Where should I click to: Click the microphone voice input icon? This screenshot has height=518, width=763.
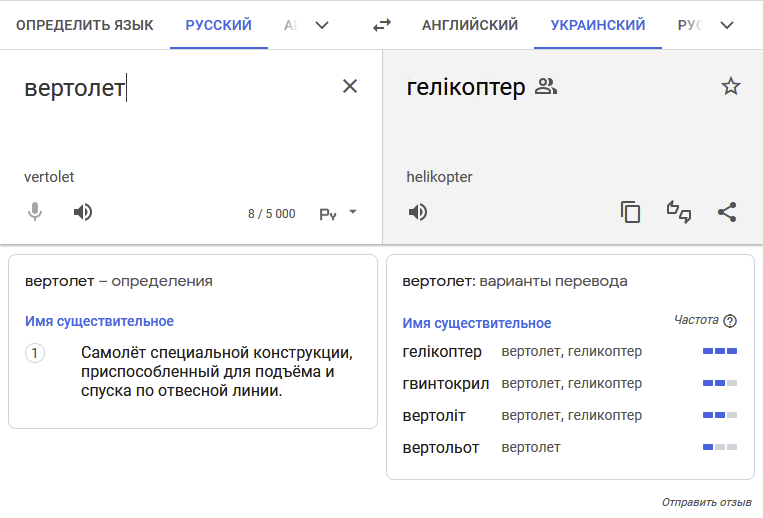(35, 212)
